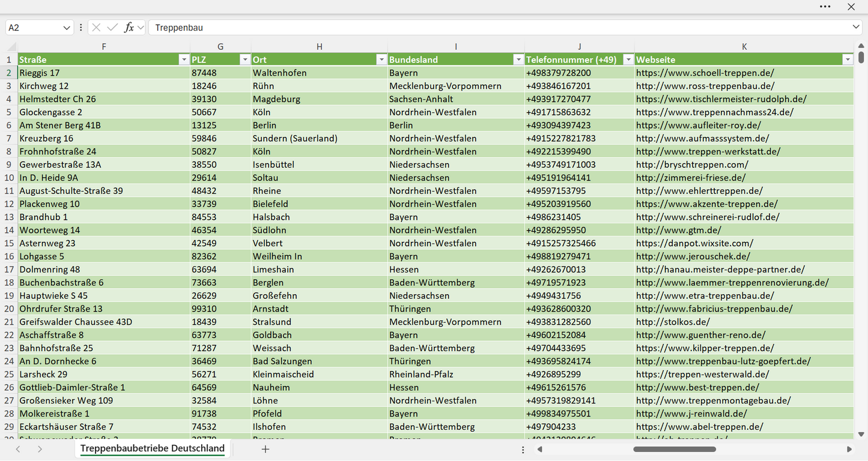Click the previous sheet navigation arrow
The image size is (868, 461).
(x=18, y=449)
